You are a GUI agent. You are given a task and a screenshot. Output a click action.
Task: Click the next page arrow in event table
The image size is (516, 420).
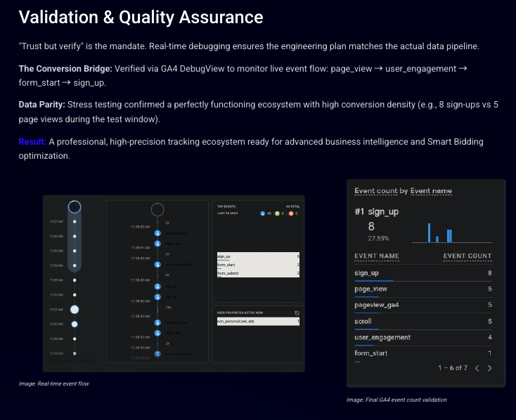pos(490,368)
